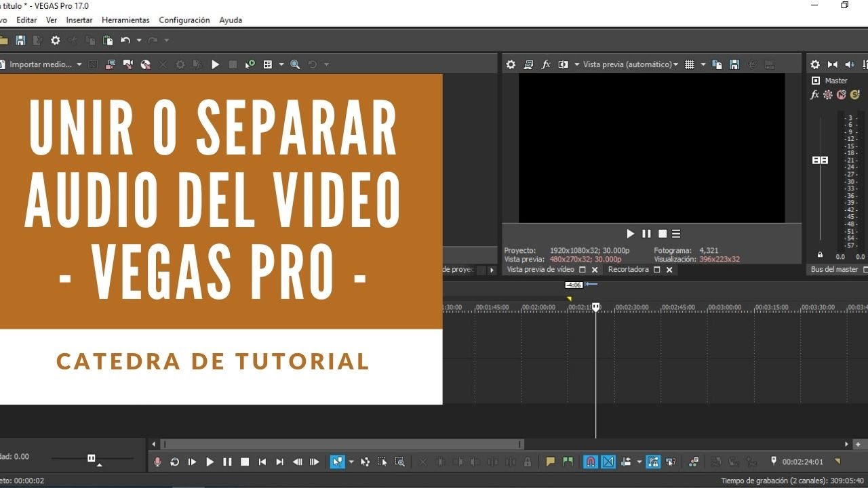Toggle loop playback on timeline transport
This screenshot has width=868, height=488.
pyautogui.click(x=174, y=462)
